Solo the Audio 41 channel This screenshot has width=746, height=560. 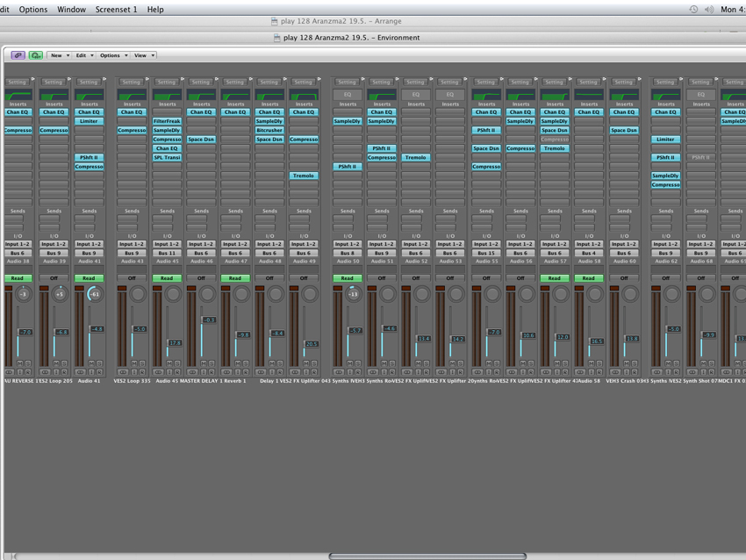99,363
